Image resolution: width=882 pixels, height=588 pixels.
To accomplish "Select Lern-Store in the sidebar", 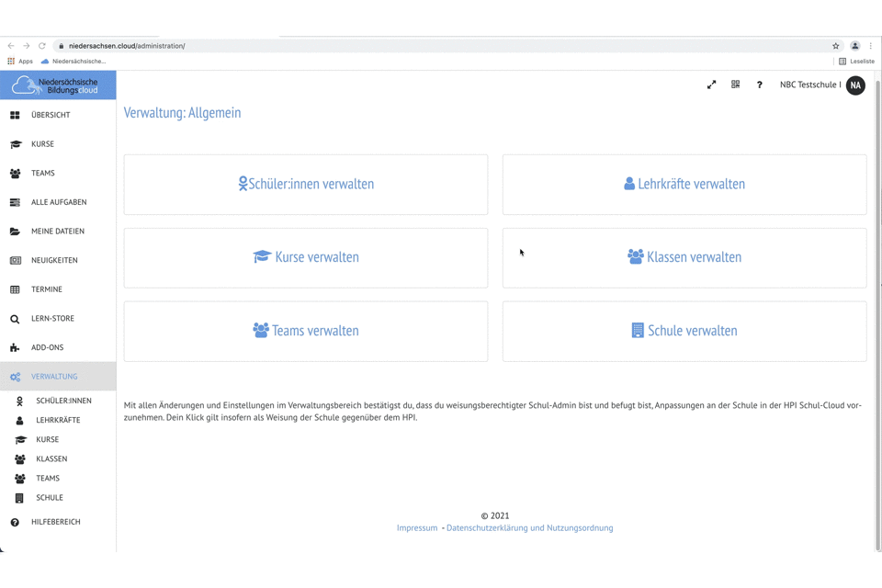I will click(52, 319).
